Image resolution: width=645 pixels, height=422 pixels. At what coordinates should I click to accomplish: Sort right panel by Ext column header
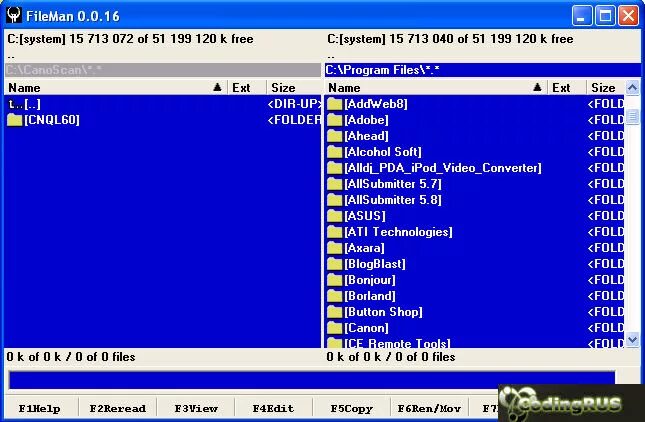click(567, 88)
